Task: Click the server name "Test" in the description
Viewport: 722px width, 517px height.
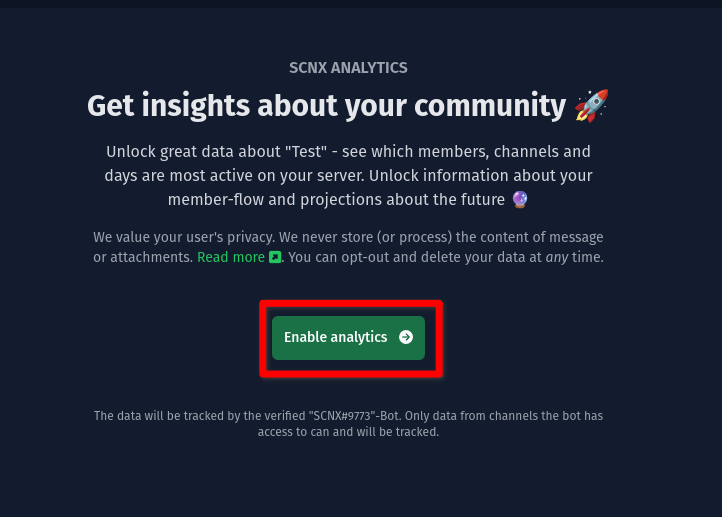Action: (303, 152)
